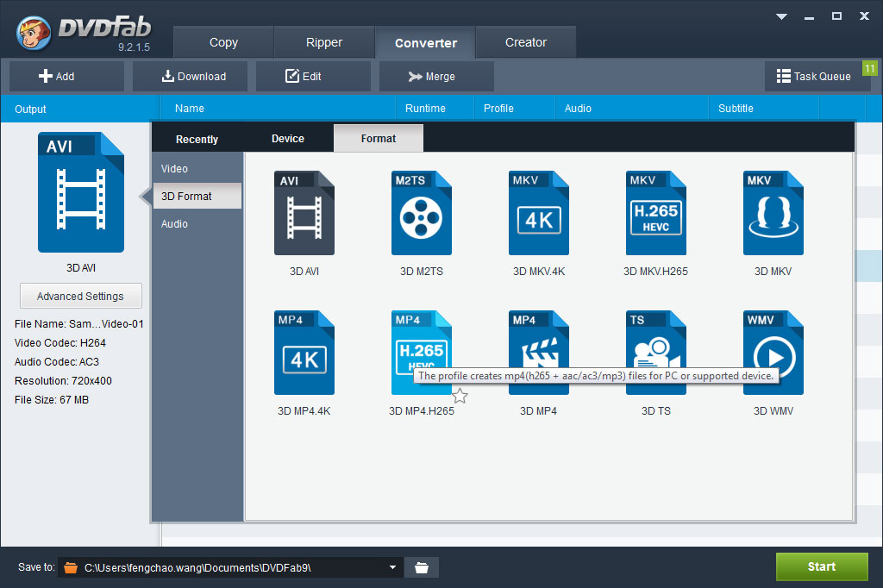Switch to the Device profile tab
The width and height of the screenshot is (883, 588).
pyautogui.click(x=288, y=139)
